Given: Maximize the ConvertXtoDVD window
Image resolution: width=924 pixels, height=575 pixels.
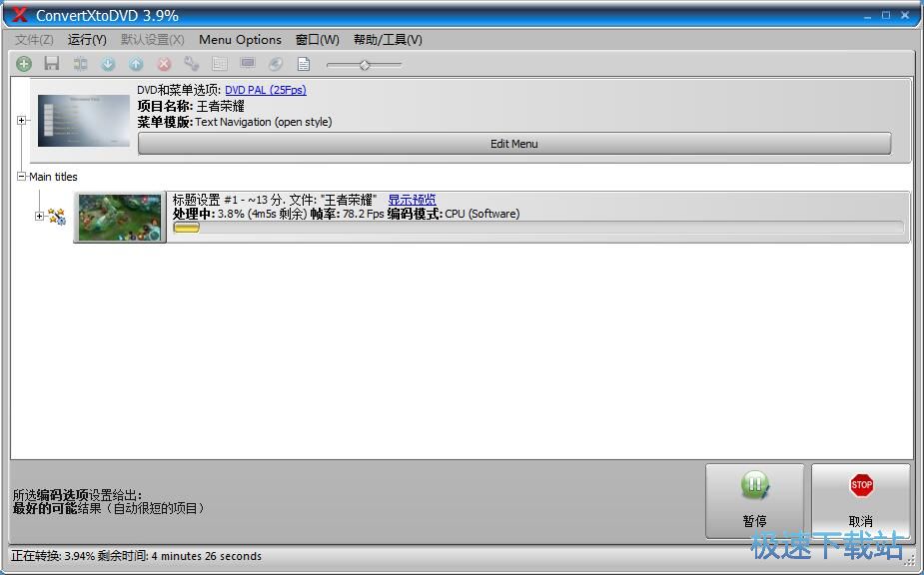Looking at the screenshot, I should 886,15.
